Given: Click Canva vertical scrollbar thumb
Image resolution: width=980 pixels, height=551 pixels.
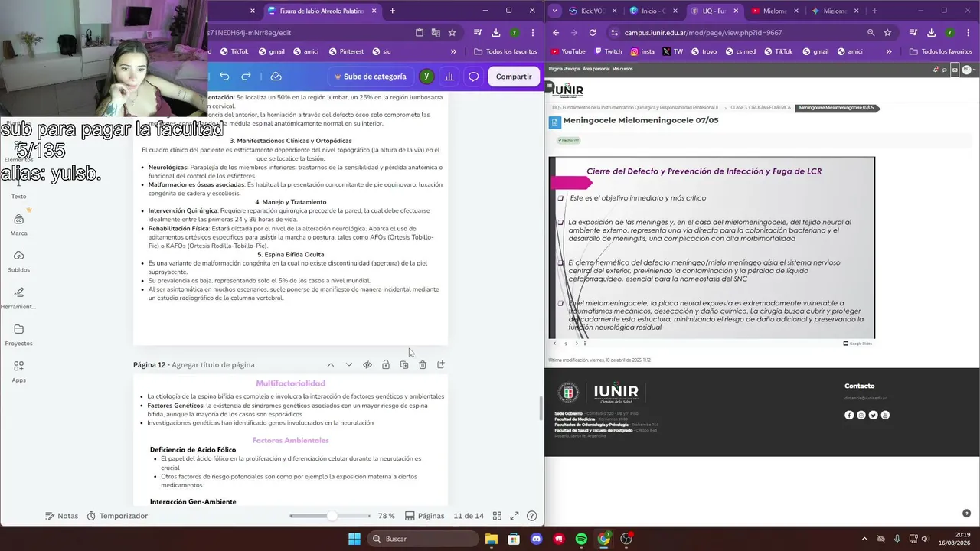Looking at the screenshot, I should (541, 409).
